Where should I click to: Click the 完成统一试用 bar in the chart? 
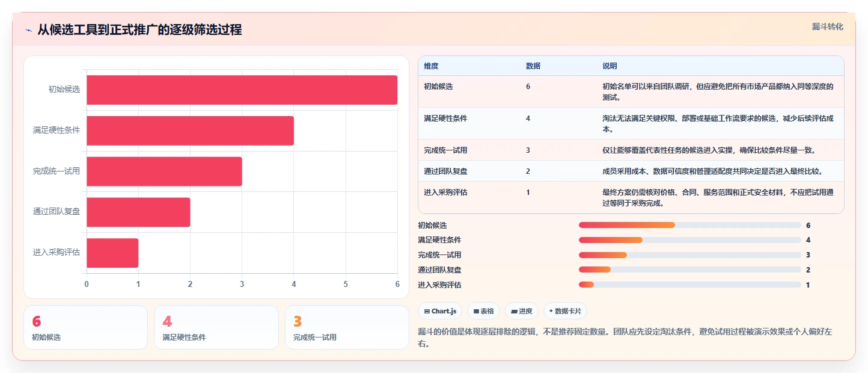point(164,171)
